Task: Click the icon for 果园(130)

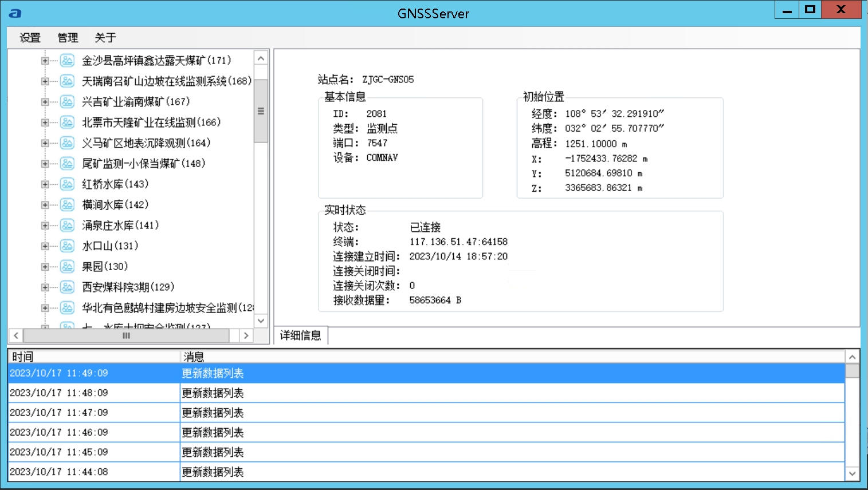Action: 67,266
